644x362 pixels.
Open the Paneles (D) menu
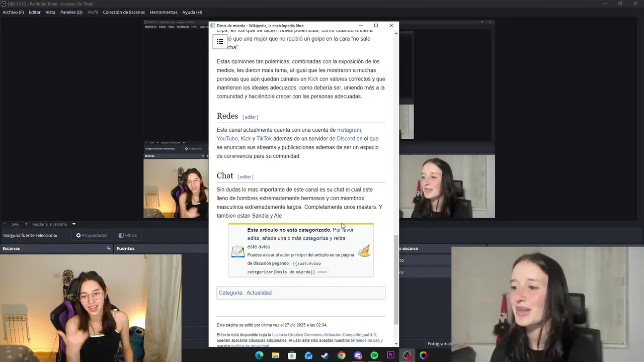(71, 12)
